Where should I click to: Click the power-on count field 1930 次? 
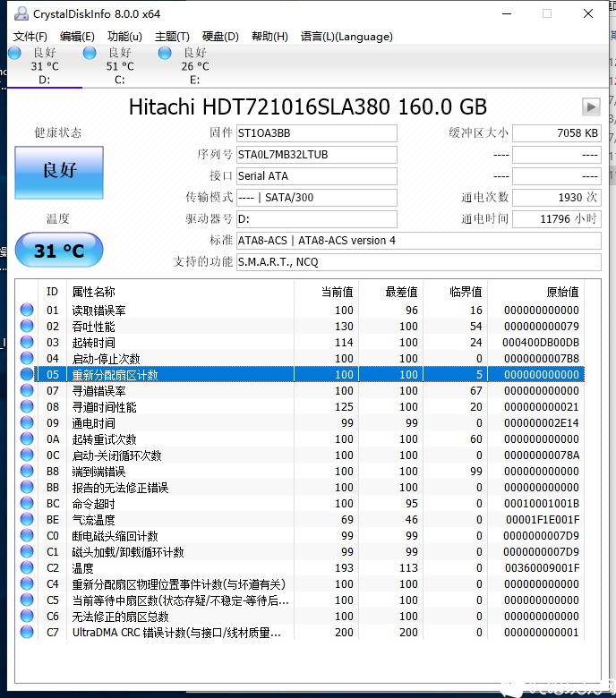pos(557,197)
